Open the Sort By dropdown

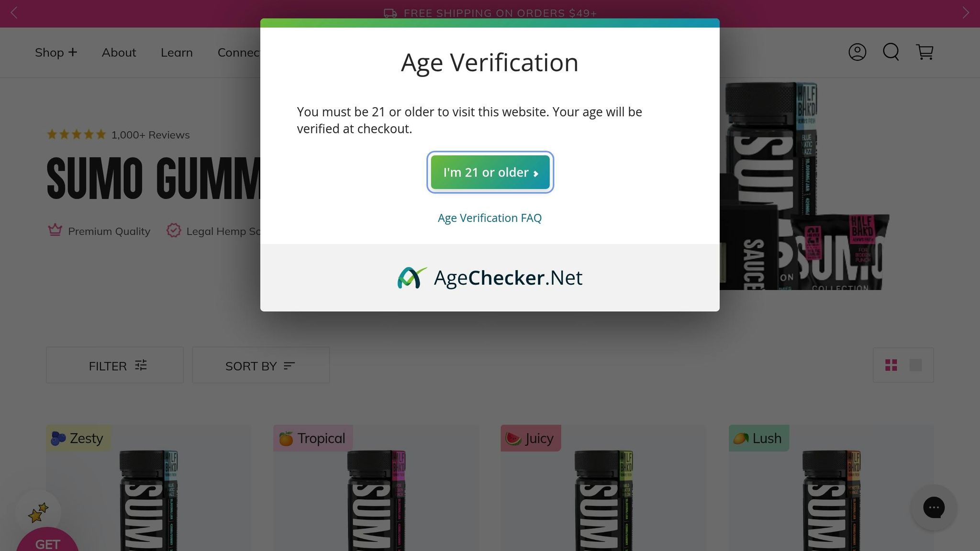[x=261, y=365]
